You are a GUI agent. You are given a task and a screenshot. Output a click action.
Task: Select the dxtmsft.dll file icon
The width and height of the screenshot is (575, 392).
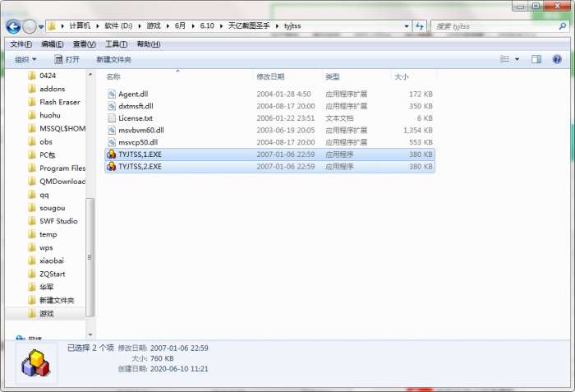[112, 106]
